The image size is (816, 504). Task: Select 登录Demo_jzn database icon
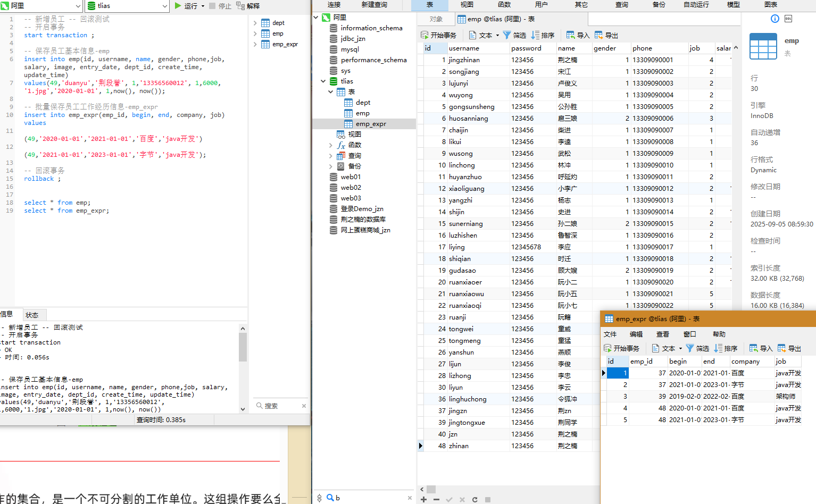(334, 209)
